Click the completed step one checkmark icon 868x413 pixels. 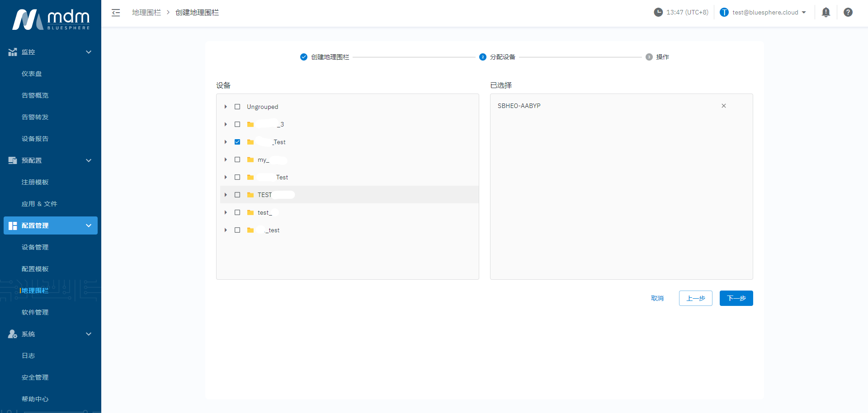click(304, 57)
